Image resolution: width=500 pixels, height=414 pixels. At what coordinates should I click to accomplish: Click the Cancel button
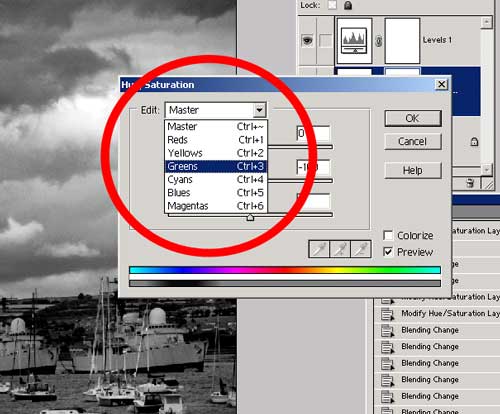(x=413, y=142)
